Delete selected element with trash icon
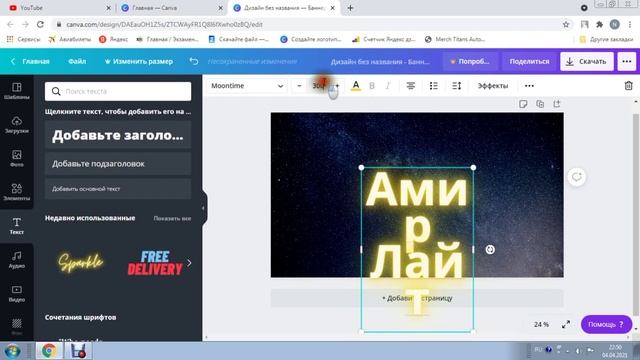Image resolution: width=640 pixels, height=360 pixels. (x=629, y=86)
